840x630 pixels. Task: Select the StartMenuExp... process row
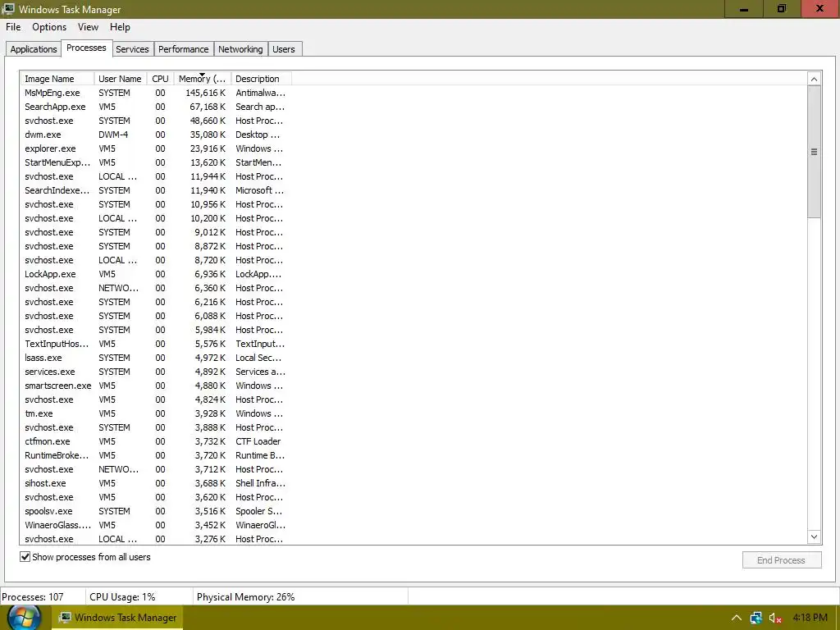tap(155, 162)
